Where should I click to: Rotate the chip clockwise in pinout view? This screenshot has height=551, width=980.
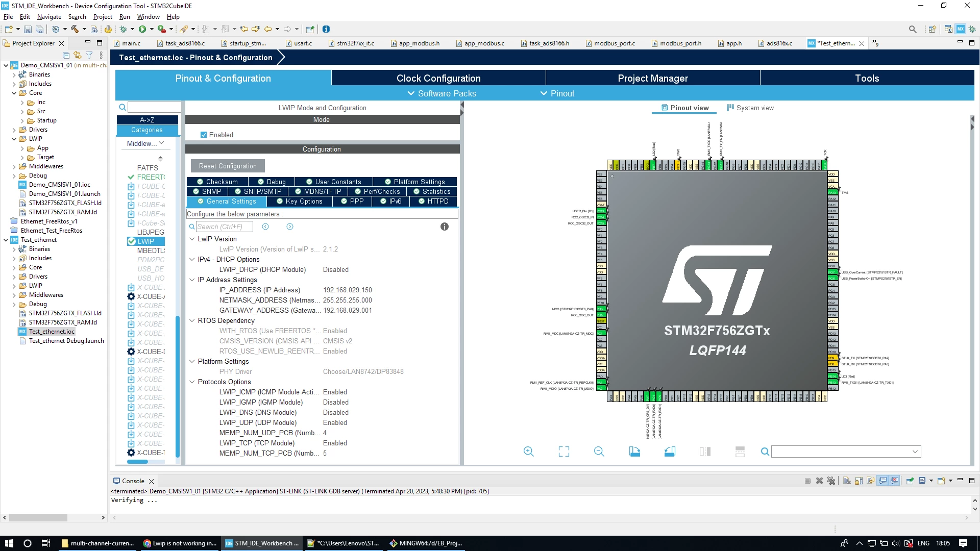coord(634,452)
